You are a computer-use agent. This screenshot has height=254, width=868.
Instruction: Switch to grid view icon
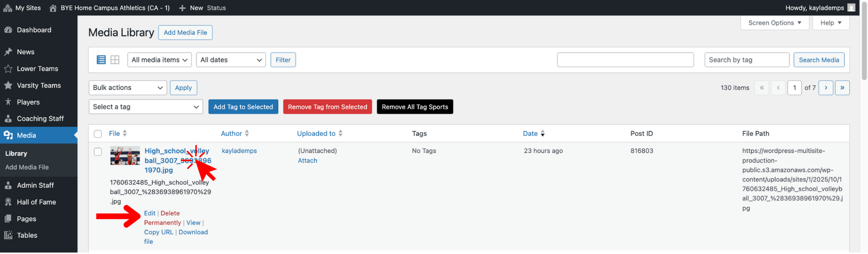click(115, 60)
